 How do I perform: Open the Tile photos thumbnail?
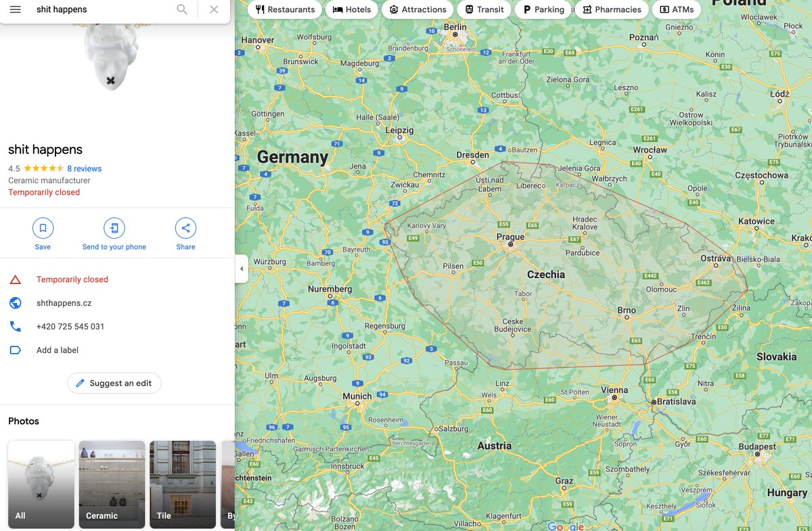[x=183, y=484]
